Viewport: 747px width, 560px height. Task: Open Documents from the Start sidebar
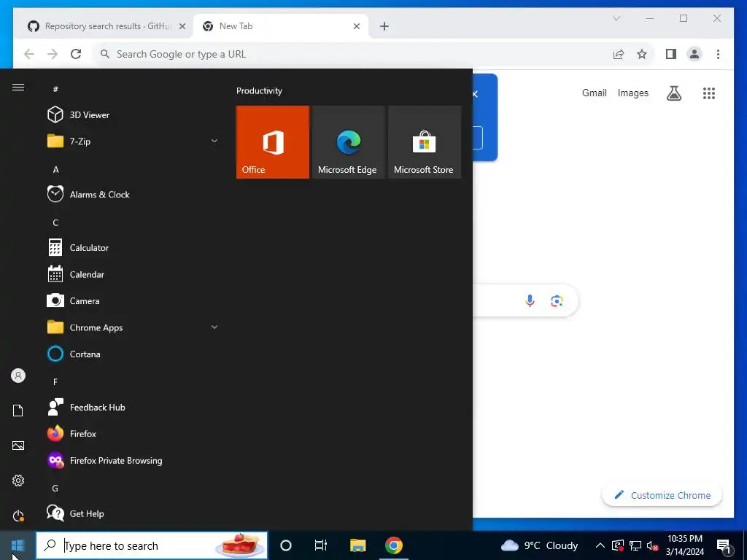[x=18, y=411]
